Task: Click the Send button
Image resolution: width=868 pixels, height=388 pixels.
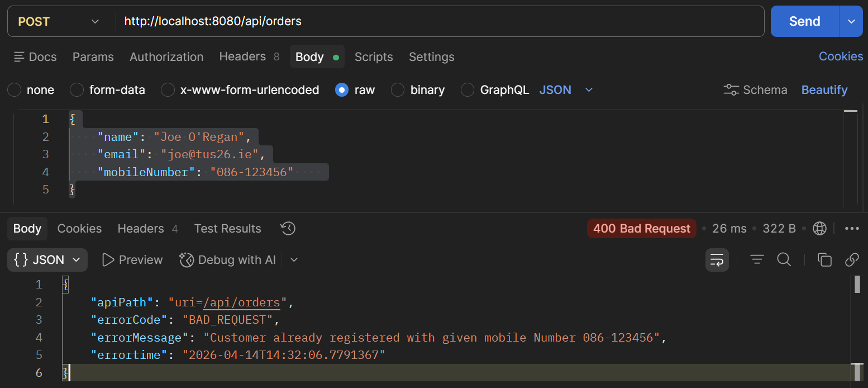Action: click(804, 21)
